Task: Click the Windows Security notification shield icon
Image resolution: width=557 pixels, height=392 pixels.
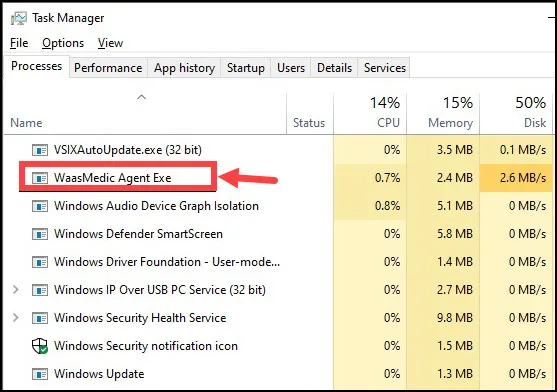Action: pyautogui.click(x=40, y=346)
